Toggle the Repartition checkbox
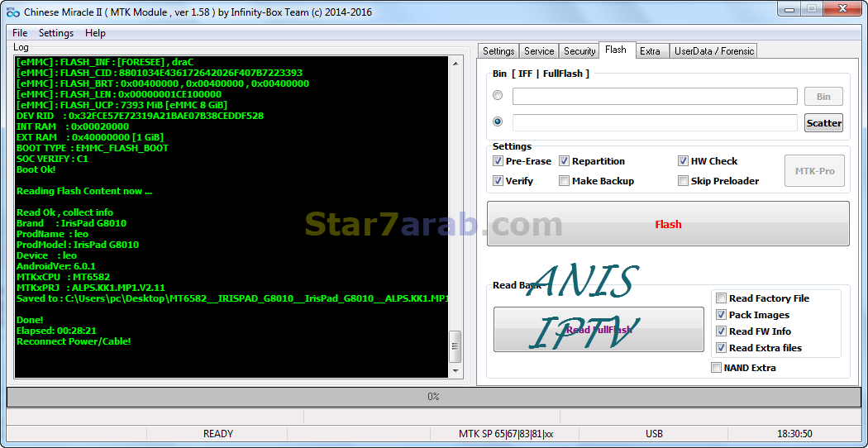 (x=564, y=161)
